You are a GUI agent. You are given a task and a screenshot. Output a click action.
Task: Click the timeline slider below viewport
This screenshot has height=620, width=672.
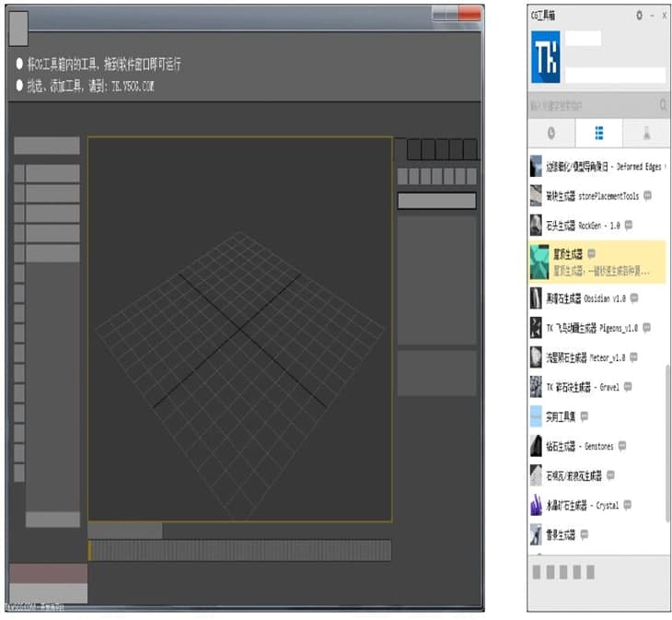239,550
